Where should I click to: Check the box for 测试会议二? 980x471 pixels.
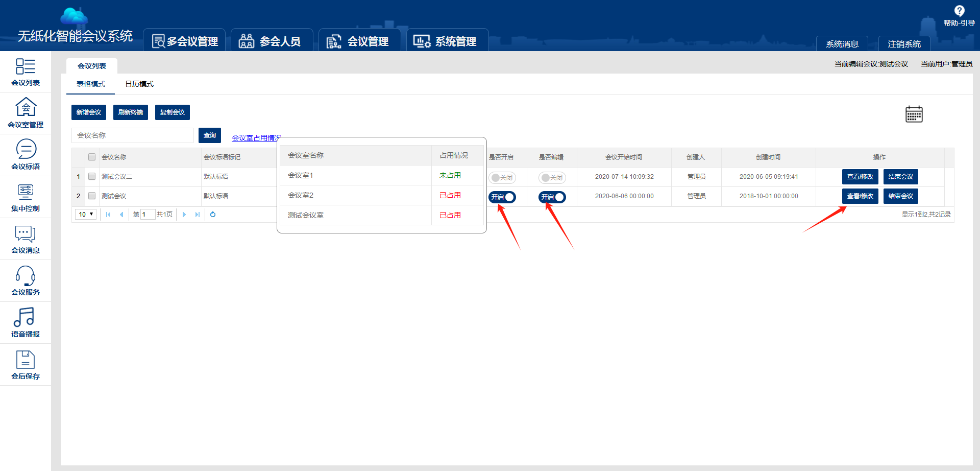(x=92, y=177)
